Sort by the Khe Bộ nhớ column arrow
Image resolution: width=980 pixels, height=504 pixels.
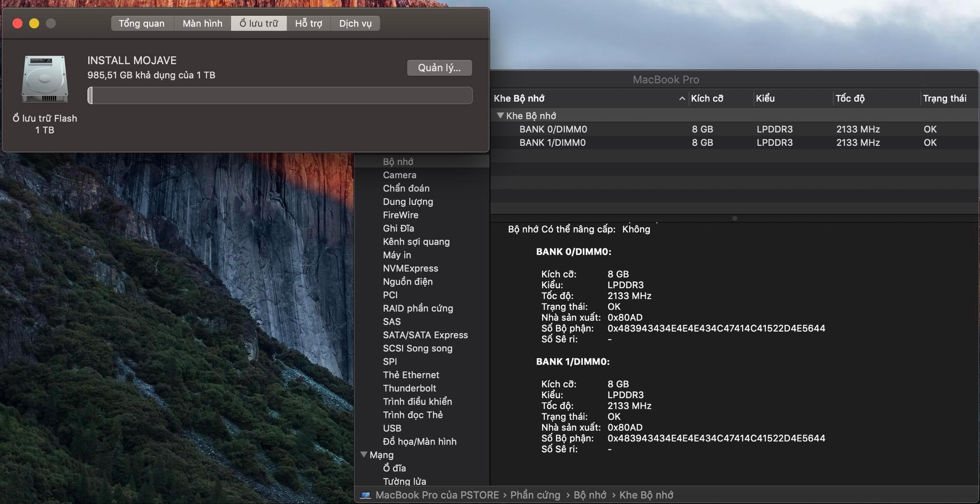point(681,99)
